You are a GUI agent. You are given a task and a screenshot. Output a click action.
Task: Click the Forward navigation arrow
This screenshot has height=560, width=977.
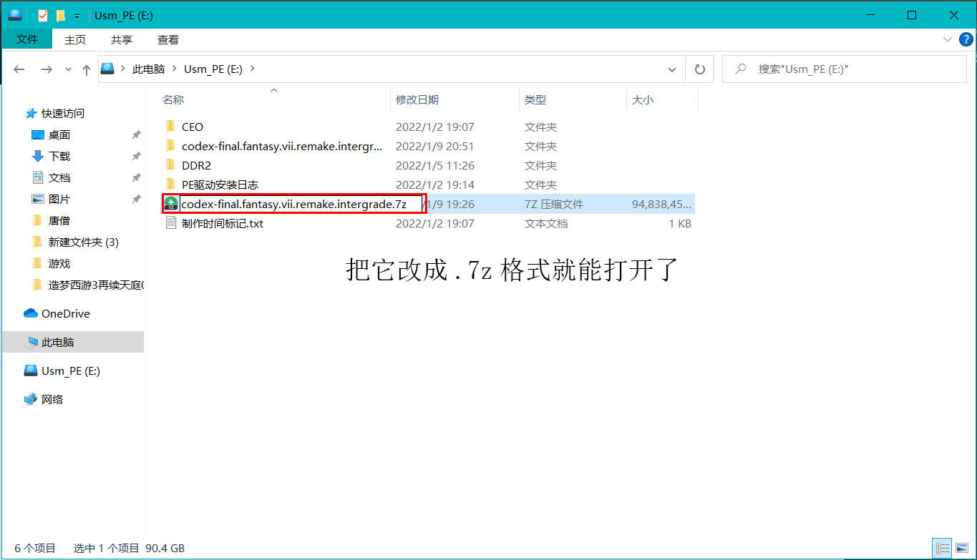point(47,69)
